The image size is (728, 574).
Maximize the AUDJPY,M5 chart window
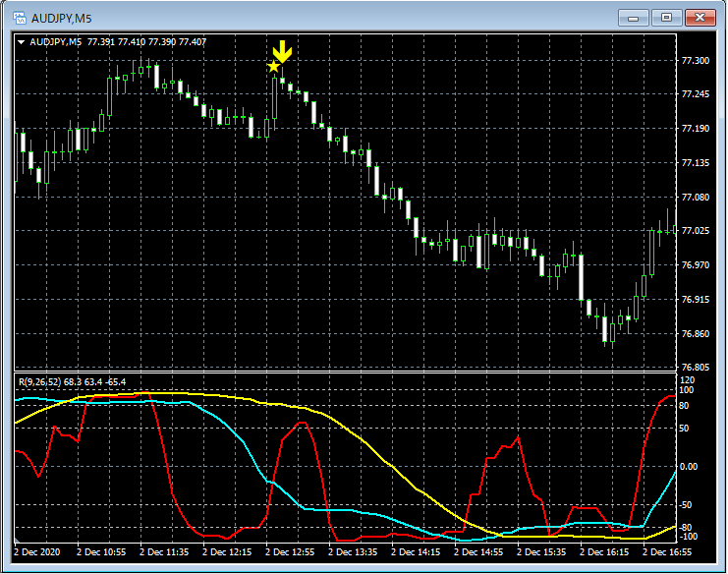667,17
